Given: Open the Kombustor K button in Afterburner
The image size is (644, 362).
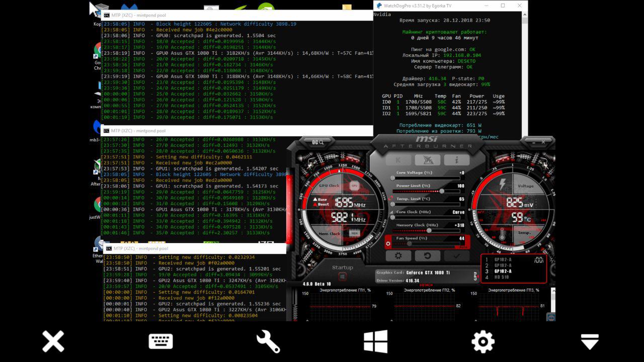Looking at the screenshot, I should pyautogui.click(x=398, y=160).
